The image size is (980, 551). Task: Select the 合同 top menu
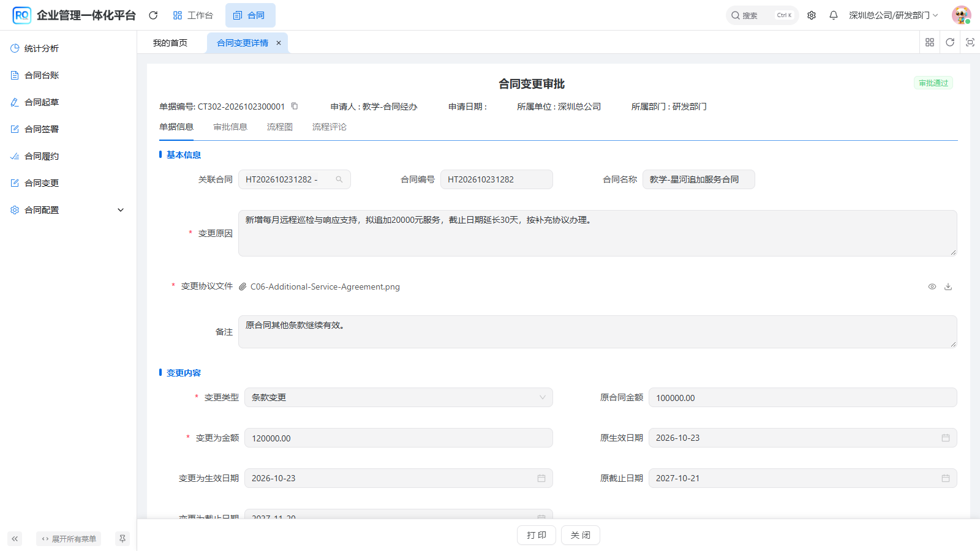point(250,15)
